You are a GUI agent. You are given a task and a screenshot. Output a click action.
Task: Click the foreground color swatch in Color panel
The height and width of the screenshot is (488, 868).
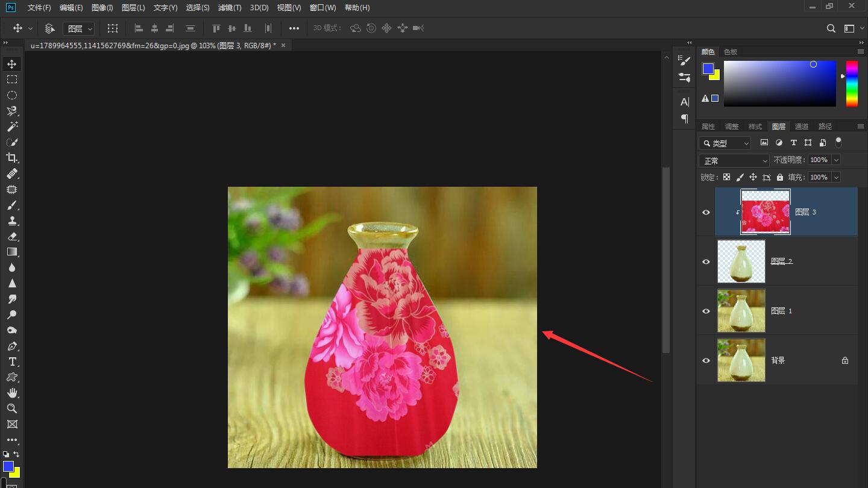[x=708, y=69]
